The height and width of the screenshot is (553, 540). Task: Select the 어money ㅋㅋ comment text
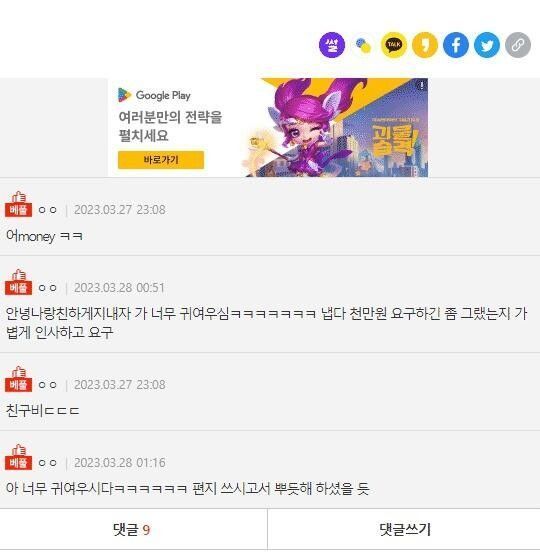coord(44,236)
